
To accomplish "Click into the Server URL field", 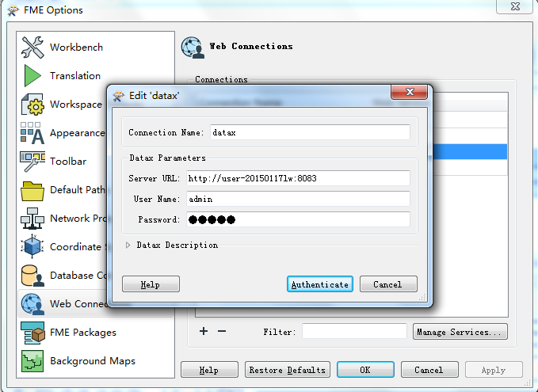I will click(x=298, y=178).
